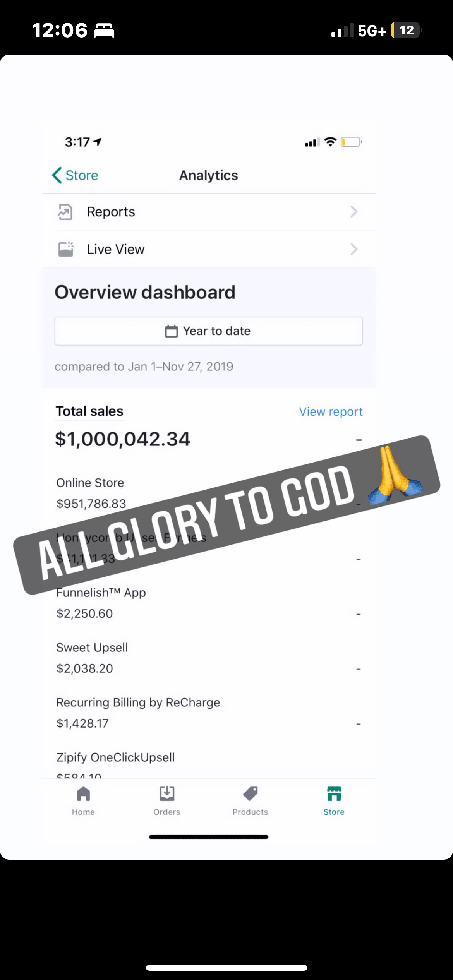Image resolution: width=453 pixels, height=980 pixels.
Task: Switch to the Products tab label
Action: 250,812
